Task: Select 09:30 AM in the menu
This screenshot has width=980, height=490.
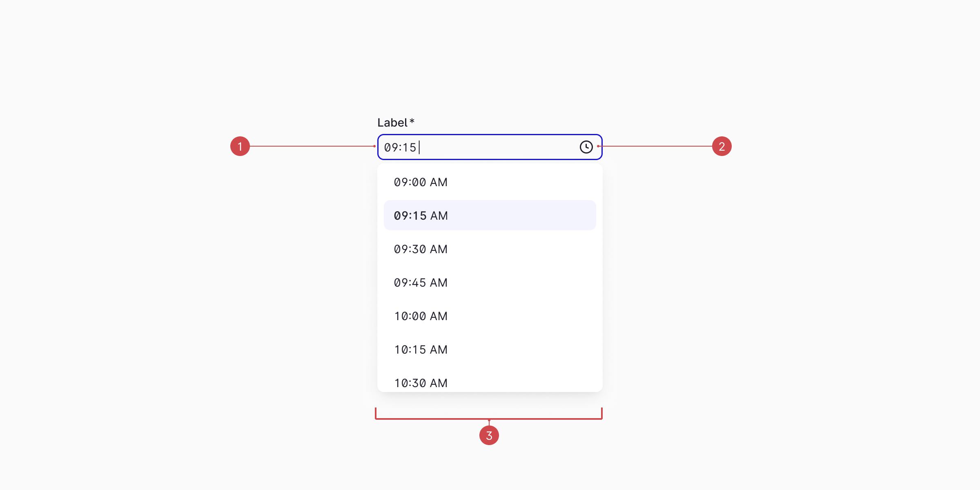Action: coord(490,249)
